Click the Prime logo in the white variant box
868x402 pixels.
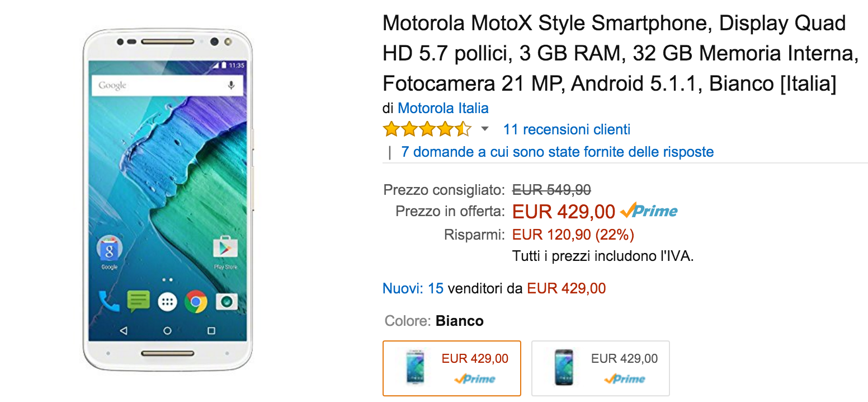point(475,379)
